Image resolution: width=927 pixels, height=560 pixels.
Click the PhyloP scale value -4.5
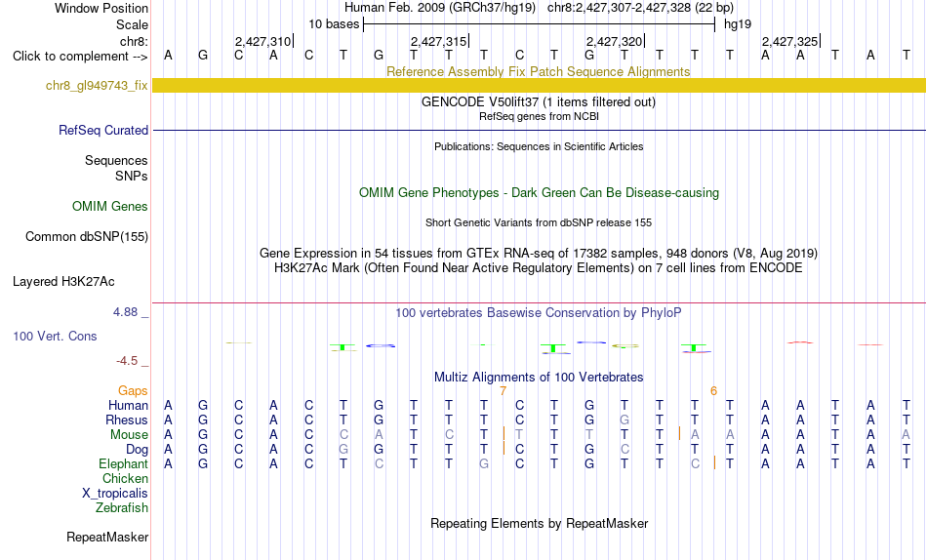(x=127, y=361)
